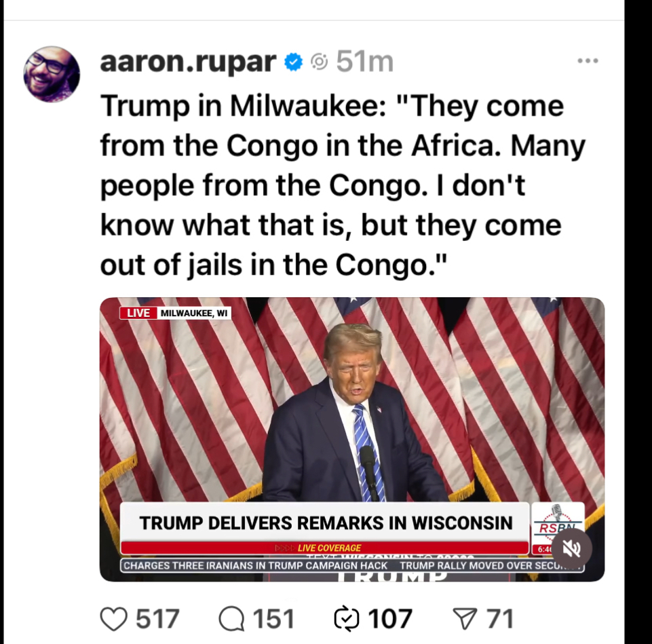
Task: Share the post with the paper plane icon
Action: [x=464, y=619]
